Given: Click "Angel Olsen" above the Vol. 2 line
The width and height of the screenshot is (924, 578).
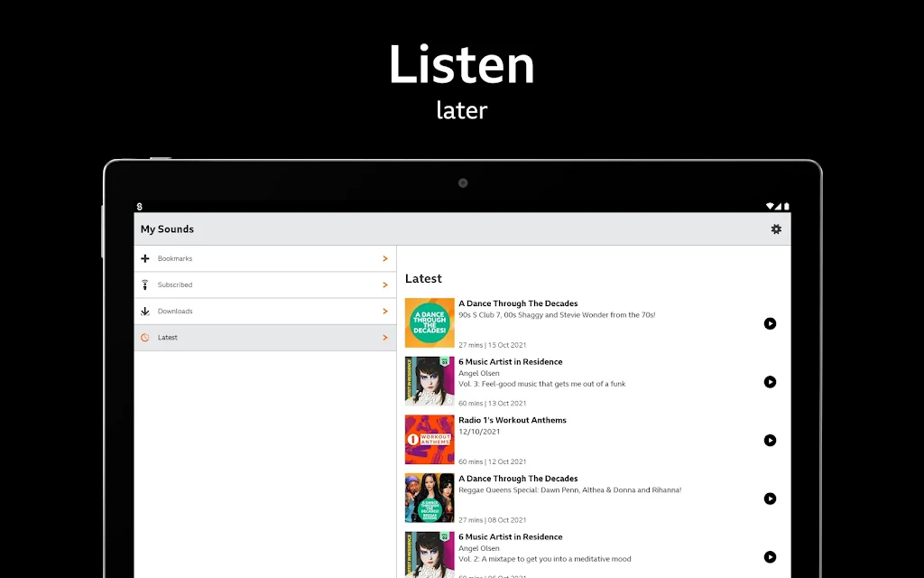Looking at the screenshot, I should pyautogui.click(x=479, y=548).
